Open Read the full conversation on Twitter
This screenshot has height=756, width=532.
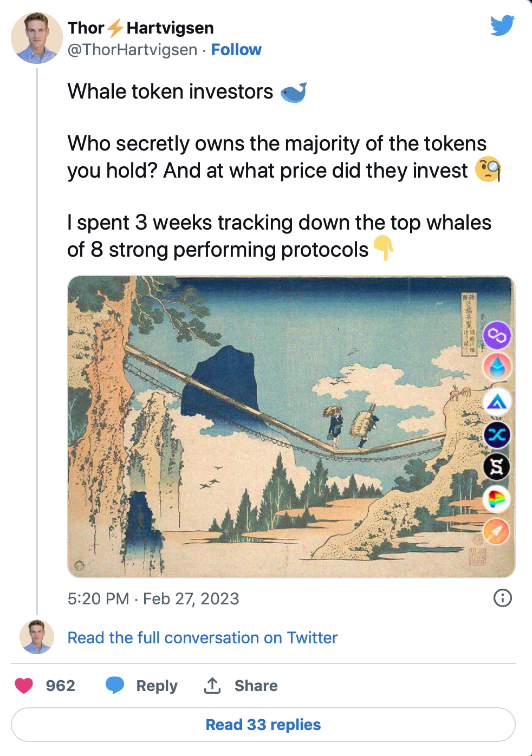202,637
